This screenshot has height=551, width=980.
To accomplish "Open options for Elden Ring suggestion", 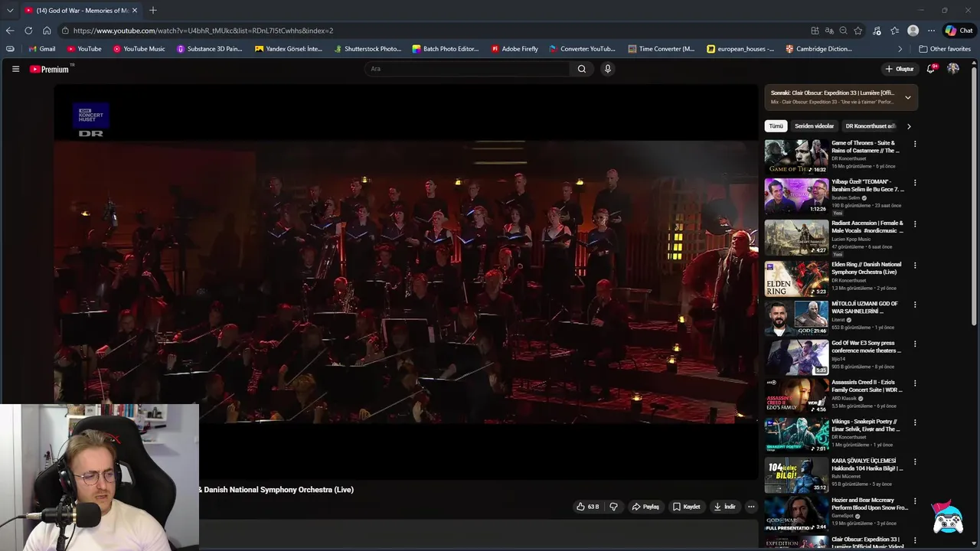I will [x=914, y=266].
